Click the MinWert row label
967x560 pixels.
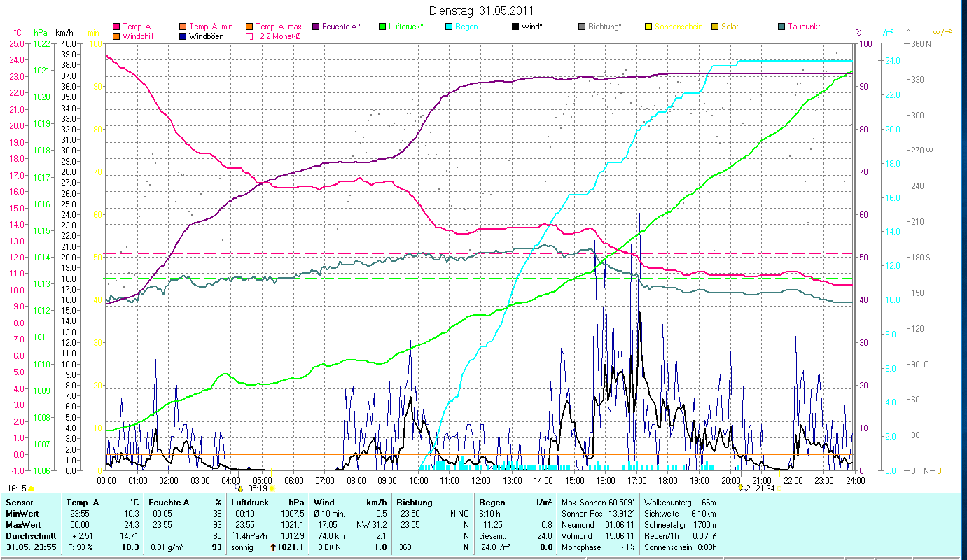[23, 514]
